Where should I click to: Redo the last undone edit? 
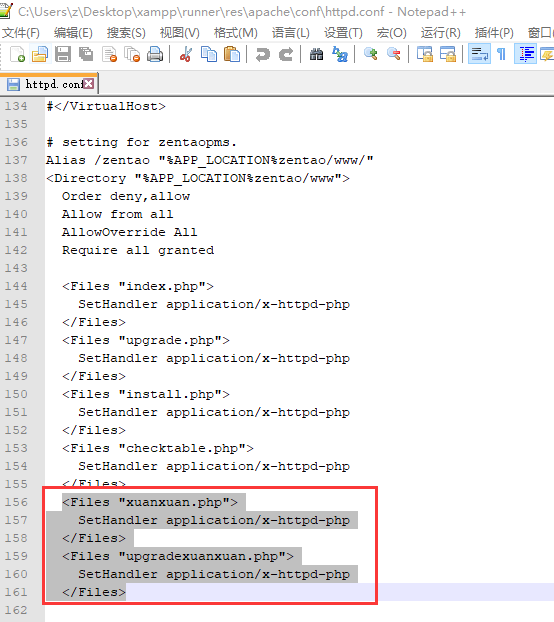coord(286,54)
